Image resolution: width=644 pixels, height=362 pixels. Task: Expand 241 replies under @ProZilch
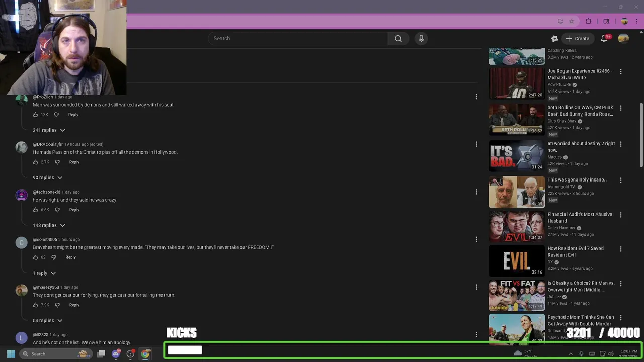pyautogui.click(x=49, y=130)
